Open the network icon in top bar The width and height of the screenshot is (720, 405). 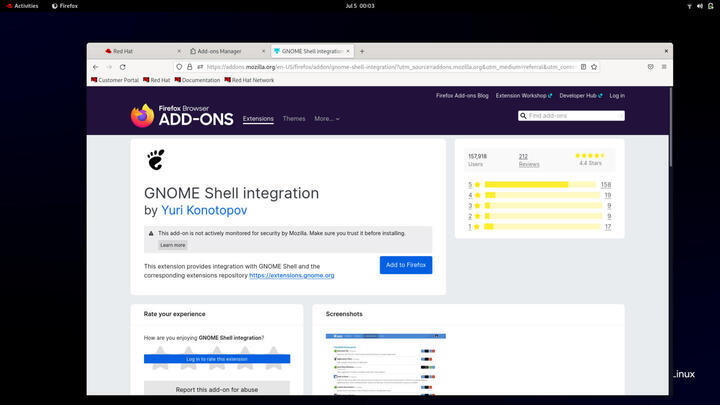point(689,6)
